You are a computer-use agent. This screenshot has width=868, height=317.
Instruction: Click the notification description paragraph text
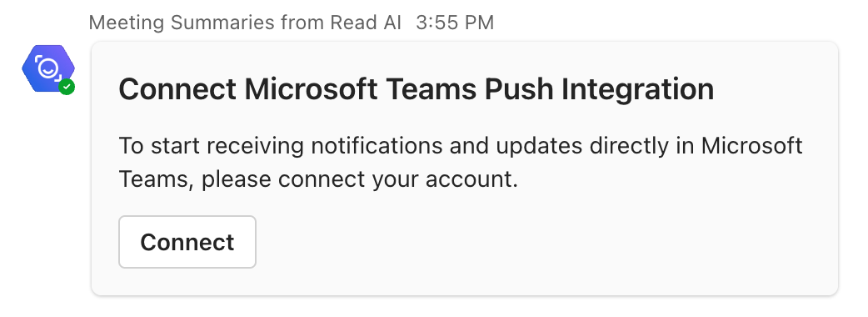(x=461, y=163)
